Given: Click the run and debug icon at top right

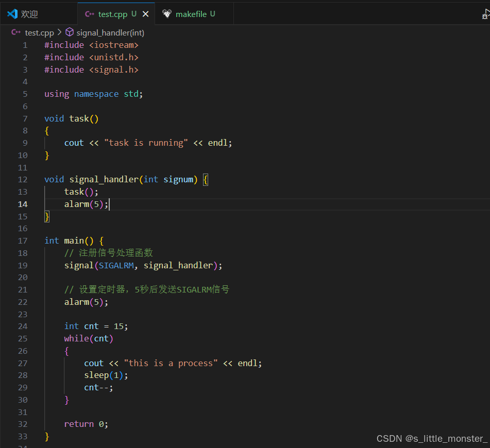Looking at the screenshot, I should coord(485,14).
